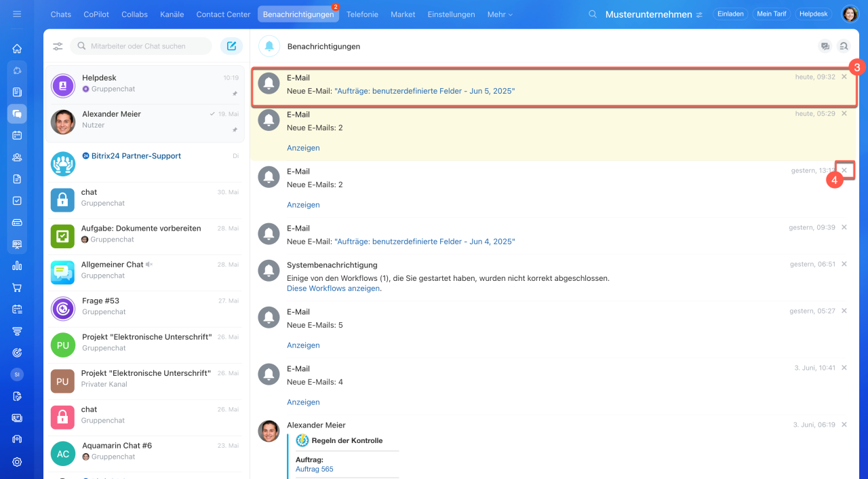Open the calendar icon in left sidebar

17,135
